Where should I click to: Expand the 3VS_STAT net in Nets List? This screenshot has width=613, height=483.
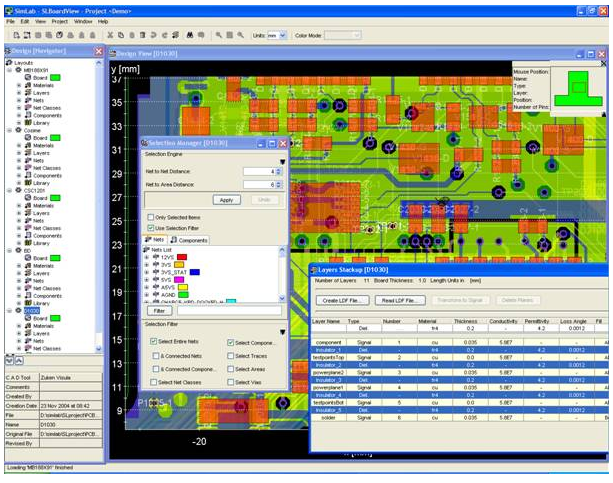point(147,272)
